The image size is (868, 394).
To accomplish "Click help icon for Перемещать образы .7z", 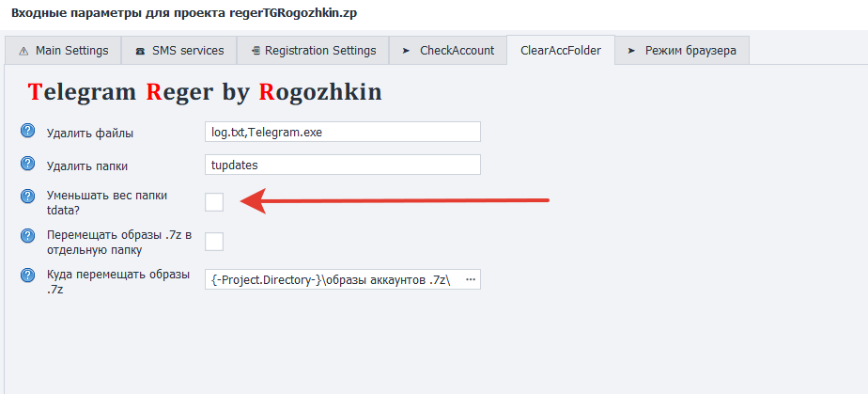I will (27, 235).
